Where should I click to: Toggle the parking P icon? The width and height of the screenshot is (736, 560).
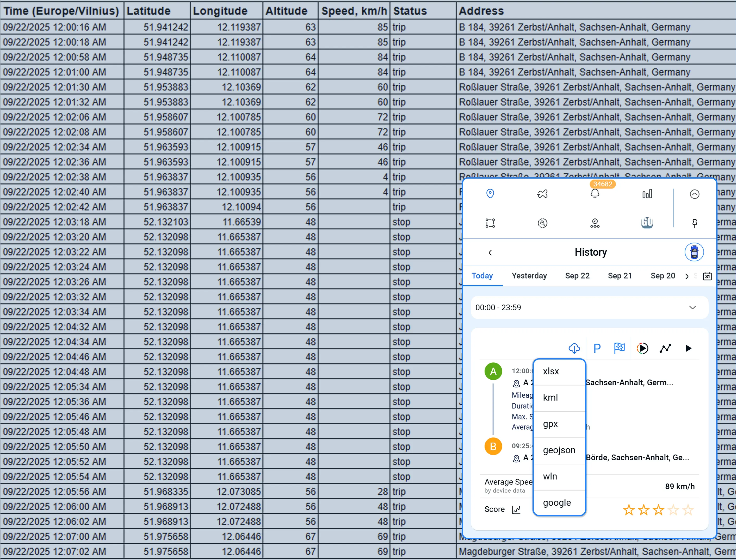(597, 348)
